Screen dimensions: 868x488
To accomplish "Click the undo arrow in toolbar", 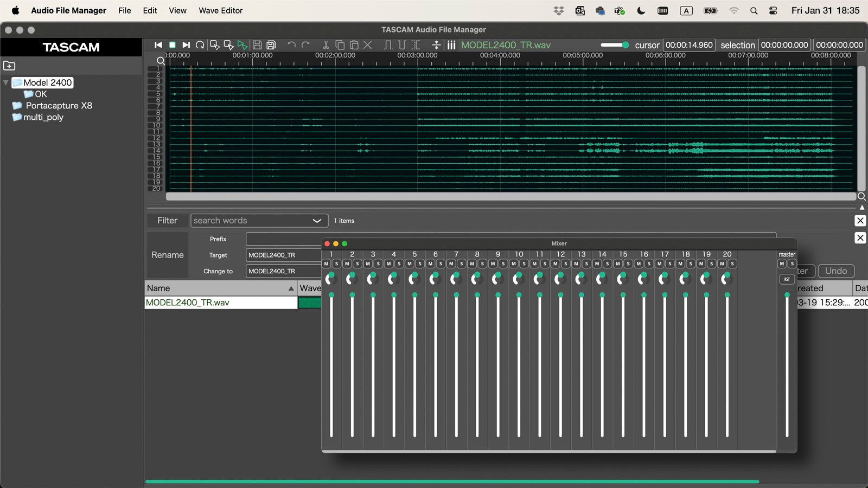I will point(291,45).
